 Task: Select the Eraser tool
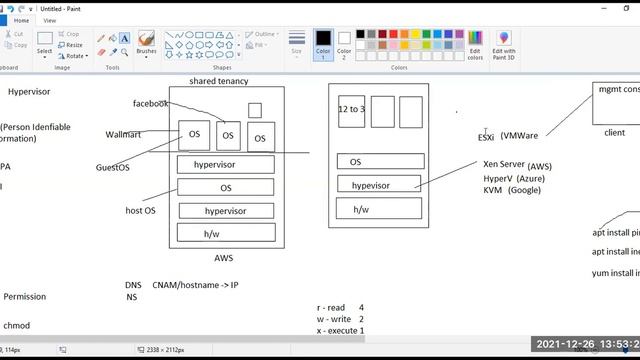pyautogui.click(x=101, y=52)
